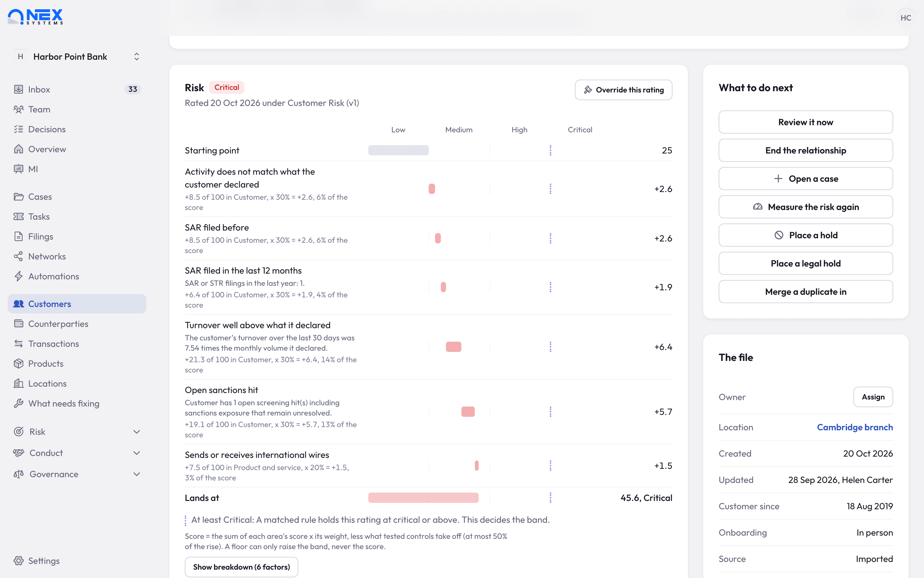924x578 pixels.
Task: Click the Inbox icon in sidebar
Action: pyautogui.click(x=18, y=89)
